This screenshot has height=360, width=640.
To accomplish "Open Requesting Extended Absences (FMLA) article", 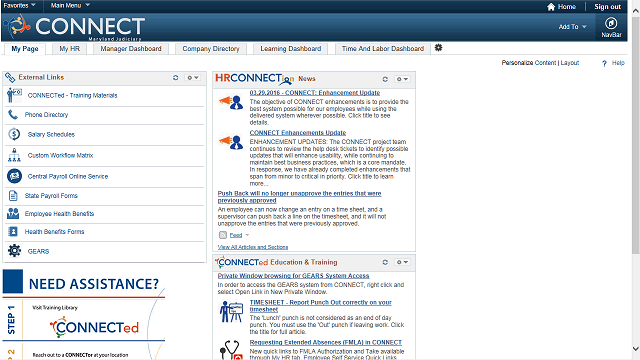I will pyautogui.click(x=326, y=342).
